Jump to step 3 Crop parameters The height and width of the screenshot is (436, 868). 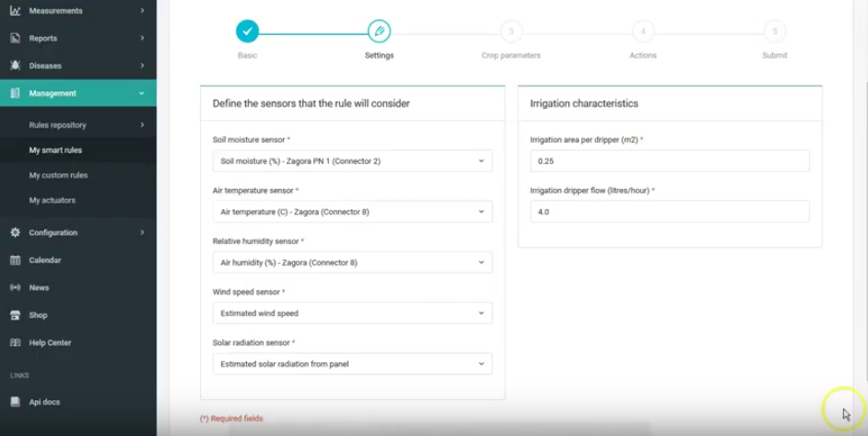[x=510, y=31]
